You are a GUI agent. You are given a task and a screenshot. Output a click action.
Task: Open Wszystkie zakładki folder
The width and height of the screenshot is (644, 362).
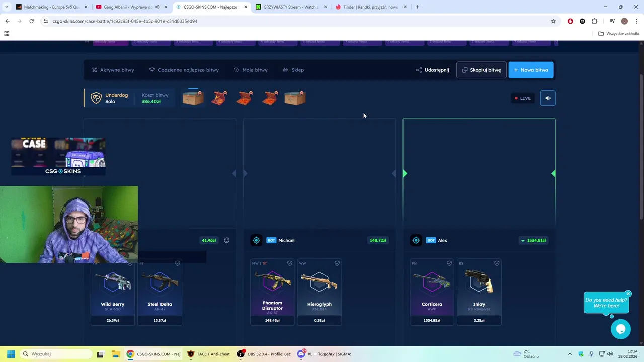point(619,34)
